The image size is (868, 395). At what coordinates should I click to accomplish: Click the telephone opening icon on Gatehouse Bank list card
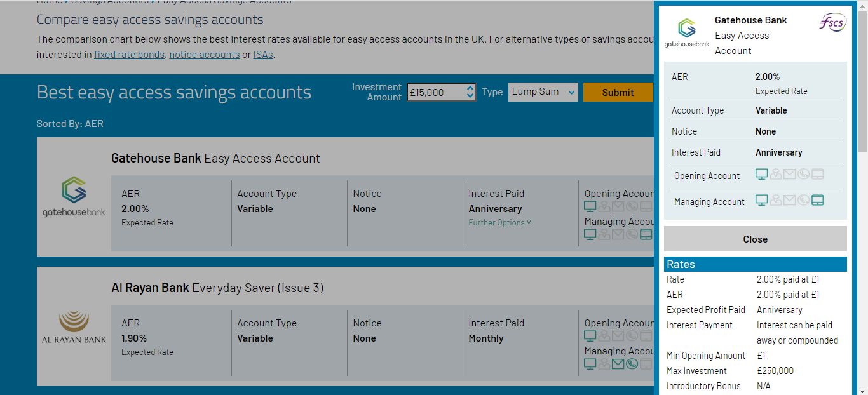[632, 206]
